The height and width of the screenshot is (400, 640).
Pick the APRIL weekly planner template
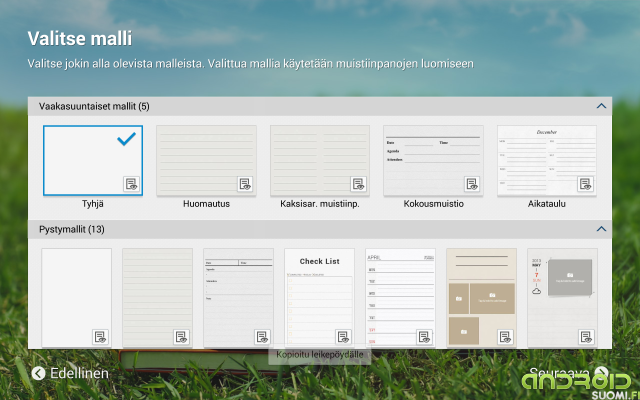(x=400, y=298)
